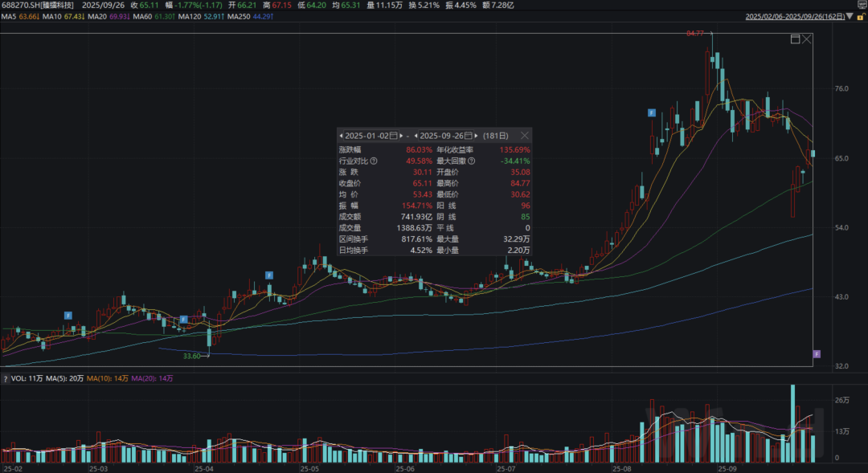Click header 换 5.21% turnover rate
The width and height of the screenshot is (868, 473).
(x=424, y=5)
